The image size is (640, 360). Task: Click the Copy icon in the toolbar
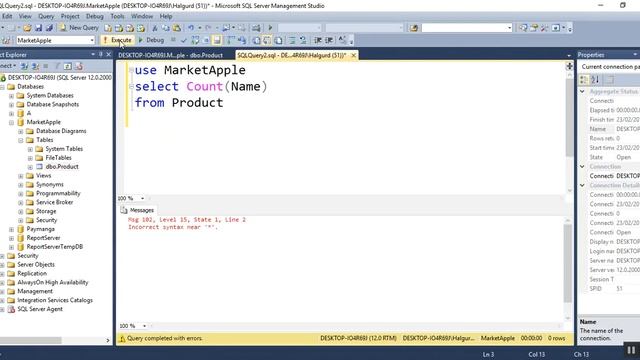pos(166,28)
